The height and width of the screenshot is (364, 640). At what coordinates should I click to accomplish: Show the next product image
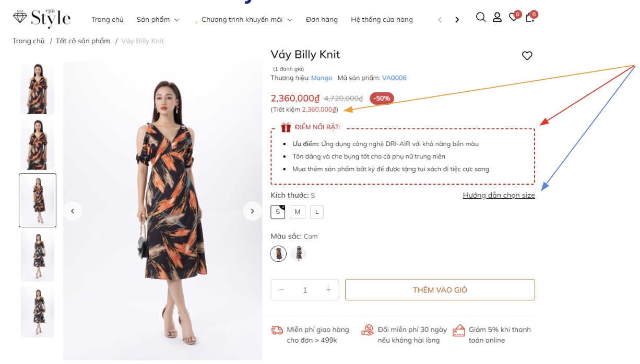click(252, 211)
